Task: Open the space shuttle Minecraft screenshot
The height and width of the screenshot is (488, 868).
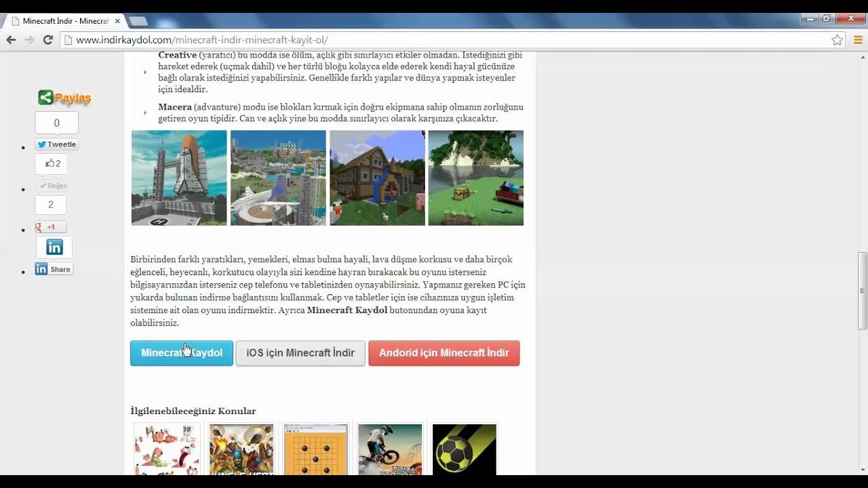Action: coord(179,178)
